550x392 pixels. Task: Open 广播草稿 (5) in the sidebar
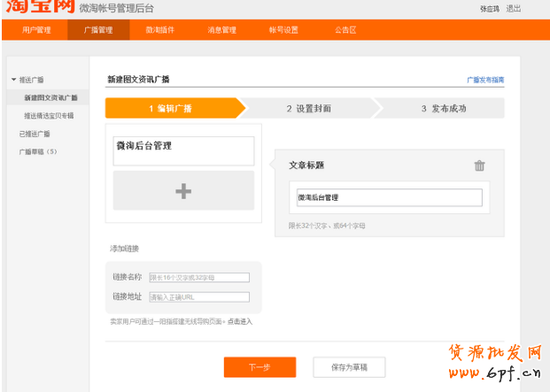(x=38, y=151)
